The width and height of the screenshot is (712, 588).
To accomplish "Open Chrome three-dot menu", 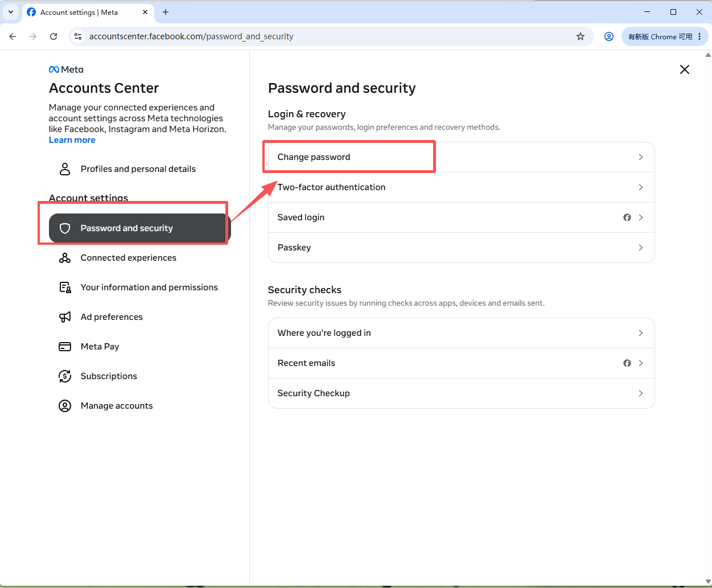I will [x=699, y=36].
